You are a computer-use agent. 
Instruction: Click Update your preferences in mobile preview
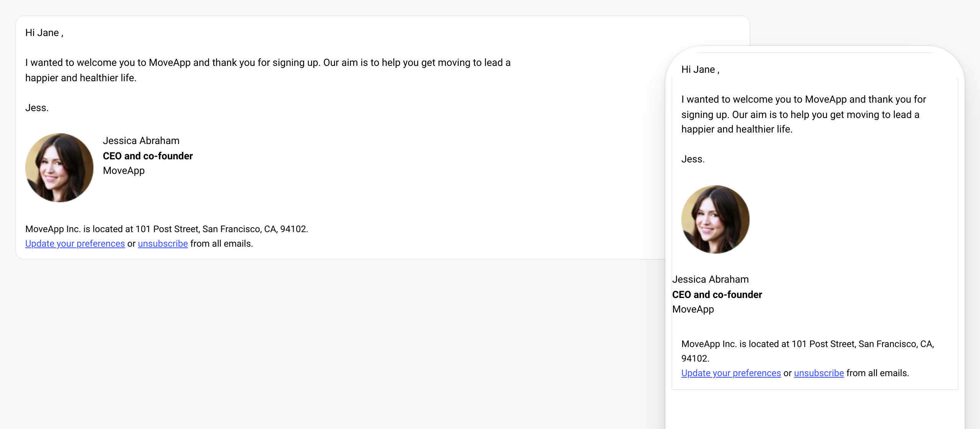[x=731, y=373]
